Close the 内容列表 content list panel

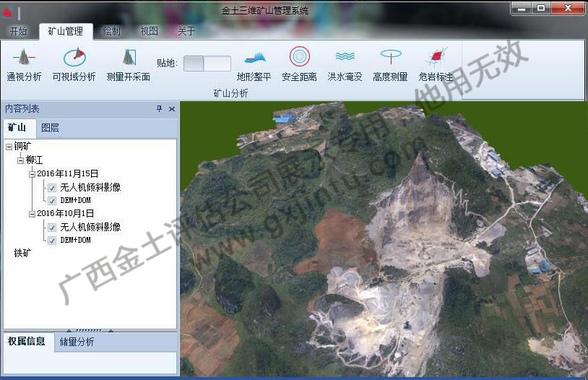click(172, 109)
